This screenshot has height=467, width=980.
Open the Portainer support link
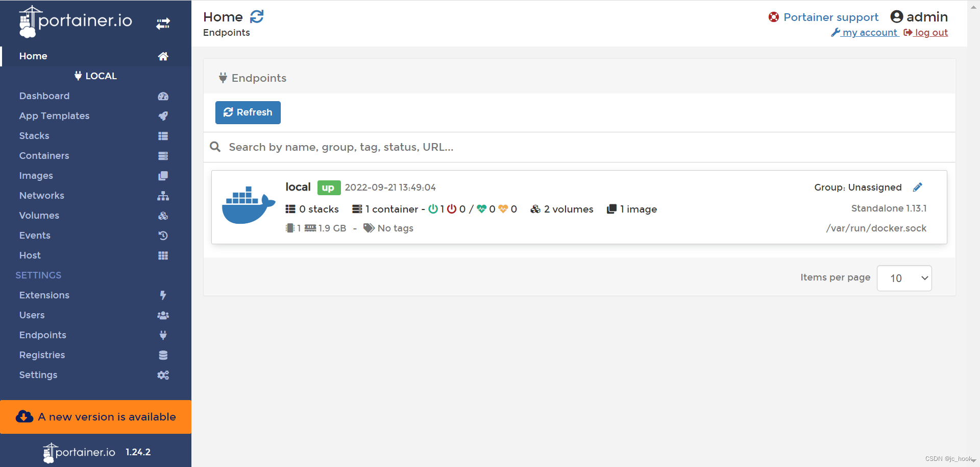(x=830, y=17)
